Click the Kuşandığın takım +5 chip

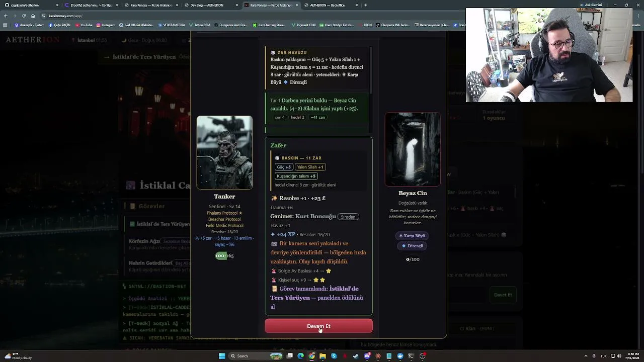296,176
